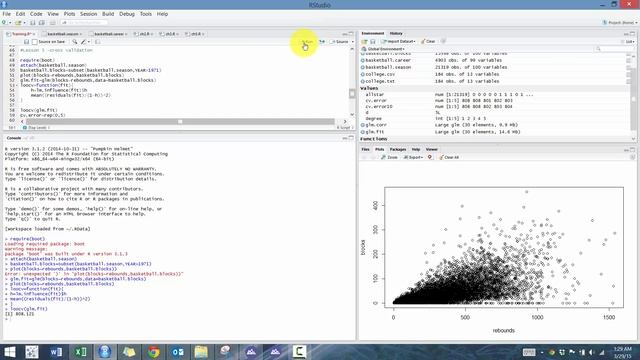This screenshot has width=640, height=360.
Task: Open the Help menu
Action: pyautogui.click(x=162, y=14)
